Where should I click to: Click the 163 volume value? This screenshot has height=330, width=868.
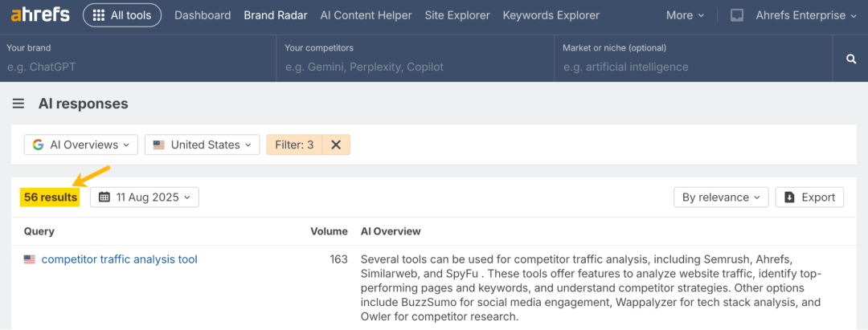[x=339, y=259]
